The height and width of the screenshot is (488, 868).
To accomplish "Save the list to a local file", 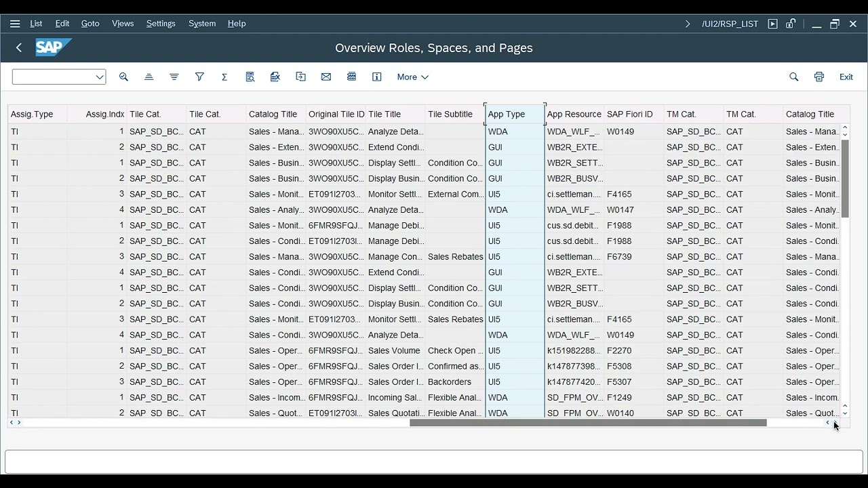I will [x=301, y=77].
